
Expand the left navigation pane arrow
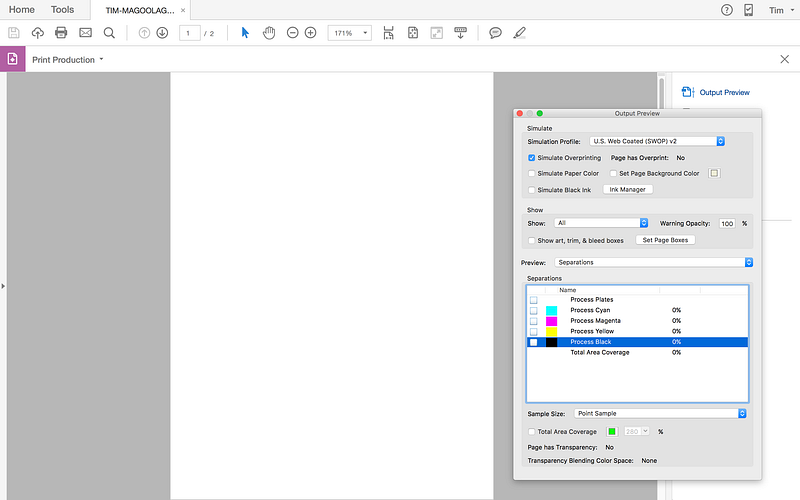tap(3, 286)
